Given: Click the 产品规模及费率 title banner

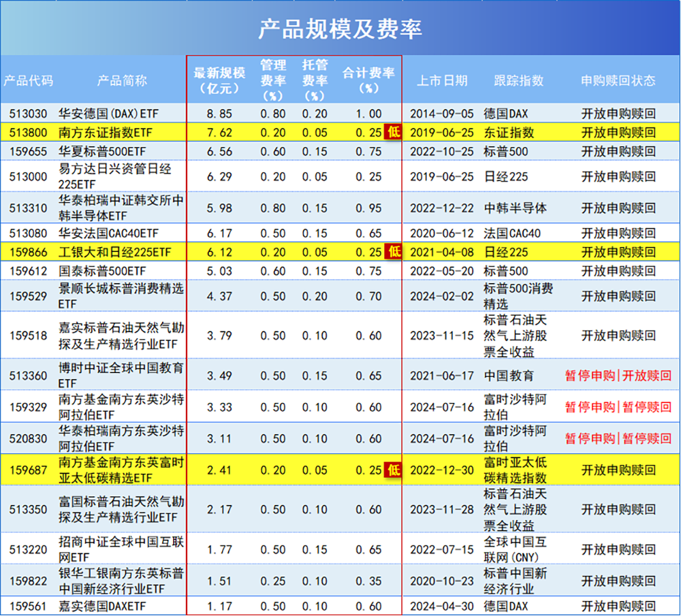Looking at the screenshot, I should click(340, 28).
